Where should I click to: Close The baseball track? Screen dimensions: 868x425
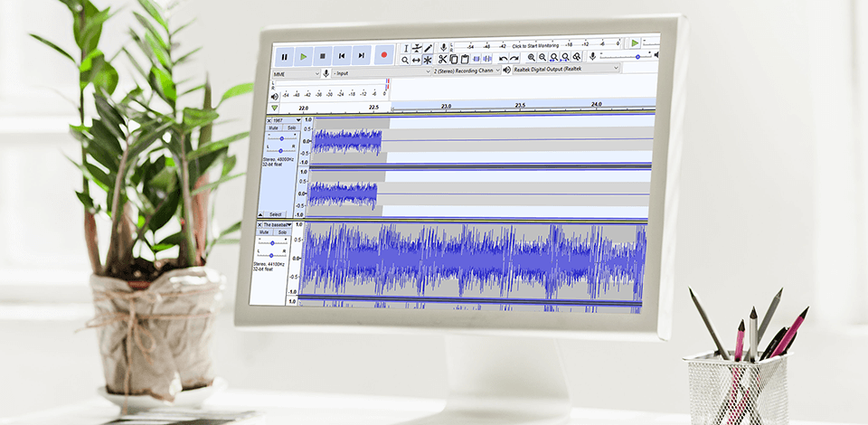pyautogui.click(x=259, y=224)
